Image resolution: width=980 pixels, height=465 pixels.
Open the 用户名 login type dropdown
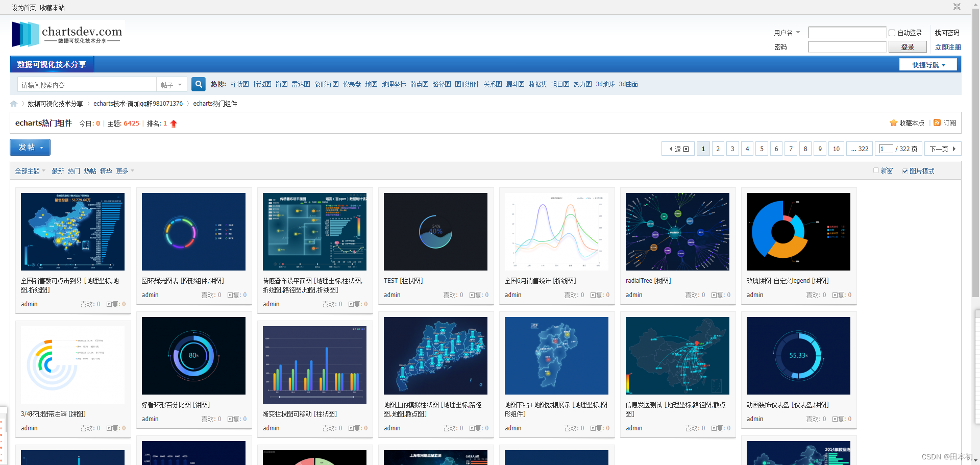point(787,33)
